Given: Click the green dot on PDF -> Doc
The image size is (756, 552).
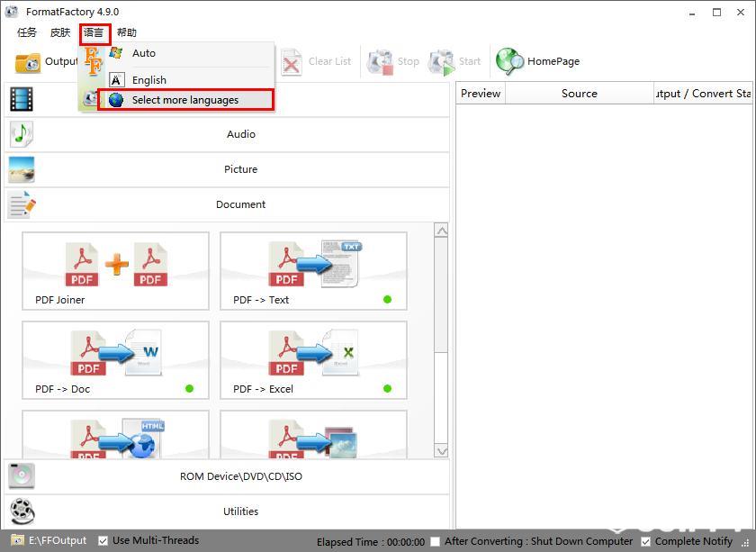Looking at the screenshot, I should (190, 388).
